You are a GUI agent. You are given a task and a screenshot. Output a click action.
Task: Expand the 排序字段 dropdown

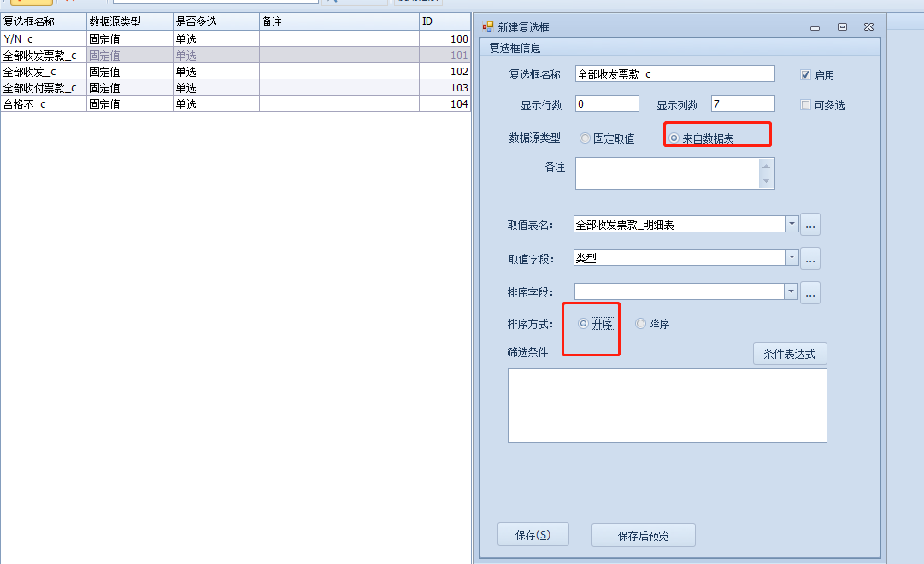pos(792,292)
